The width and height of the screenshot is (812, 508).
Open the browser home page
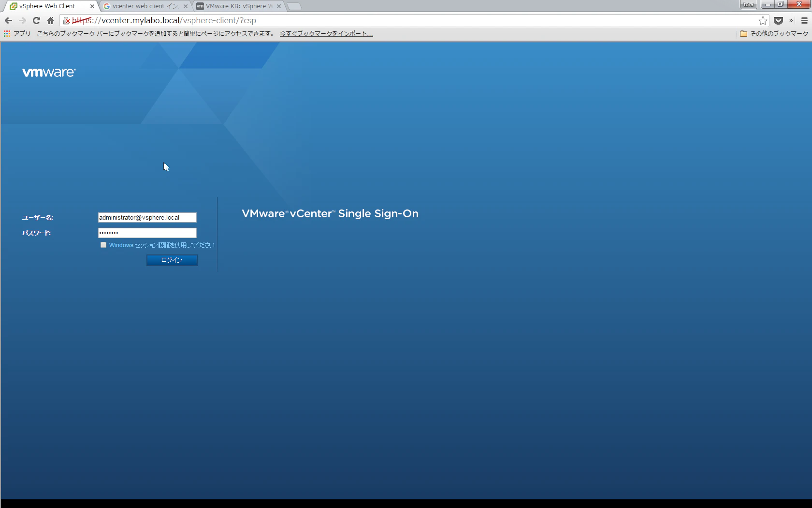[50, 20]
